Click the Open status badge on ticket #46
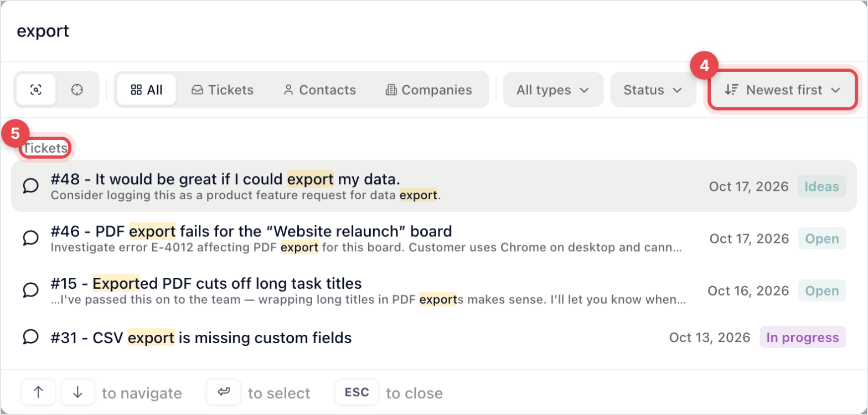This screenshot has width=868, height=415. click(x=822, y=238)
